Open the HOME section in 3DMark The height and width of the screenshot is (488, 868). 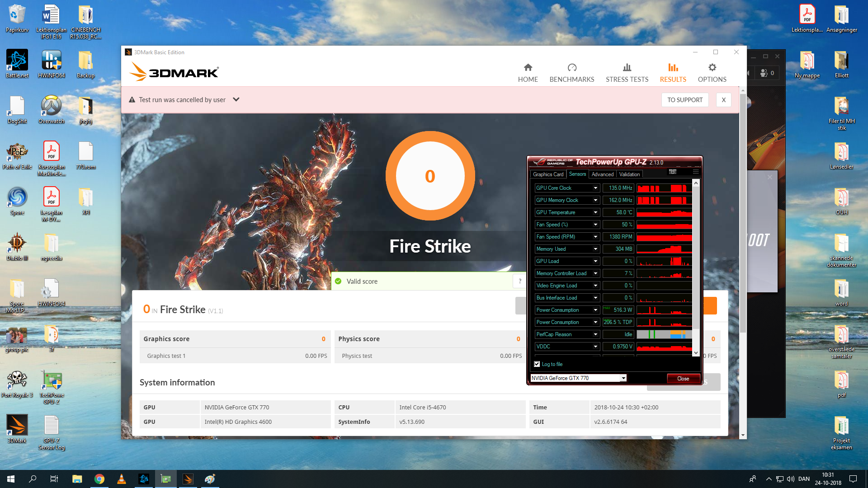pos(528,73)
